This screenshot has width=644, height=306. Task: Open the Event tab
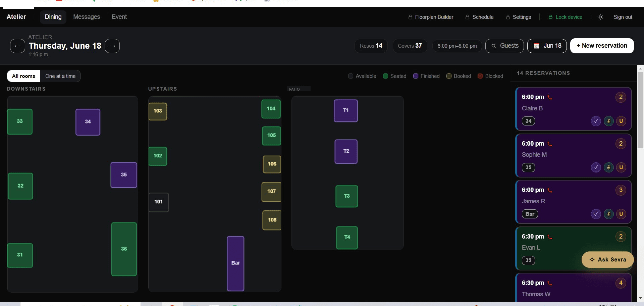pos(119,16)
